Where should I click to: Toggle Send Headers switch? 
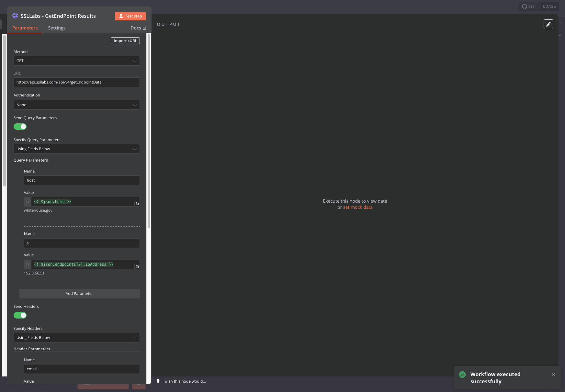20,315
